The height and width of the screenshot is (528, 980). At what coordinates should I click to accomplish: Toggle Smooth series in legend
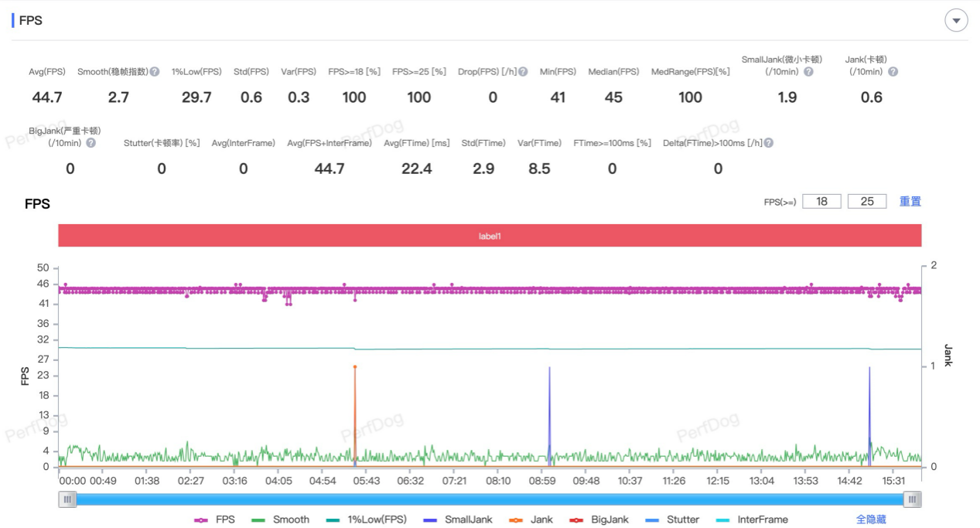pyautogui.click(x=281, y=519)
